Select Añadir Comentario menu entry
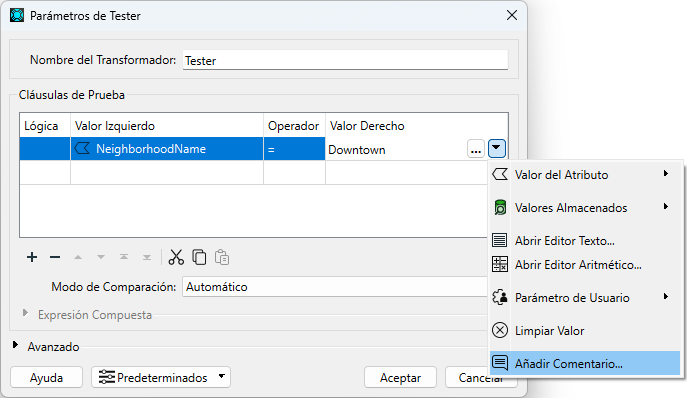This screenshot has width=687, height=398. coord(585,363)
